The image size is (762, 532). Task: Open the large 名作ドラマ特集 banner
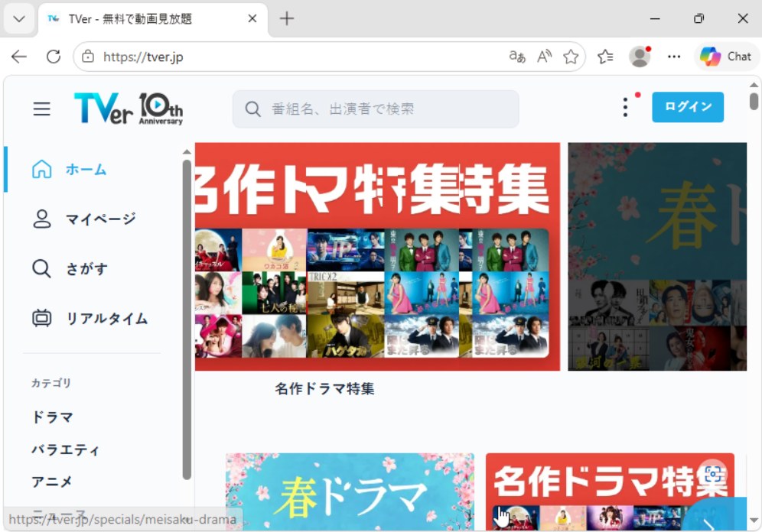[x=378, y=257]
